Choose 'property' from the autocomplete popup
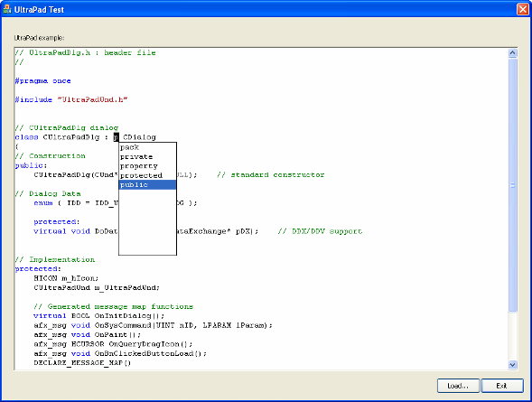The width and height of the screenshot is (532, 402). (x=147, y=166)
